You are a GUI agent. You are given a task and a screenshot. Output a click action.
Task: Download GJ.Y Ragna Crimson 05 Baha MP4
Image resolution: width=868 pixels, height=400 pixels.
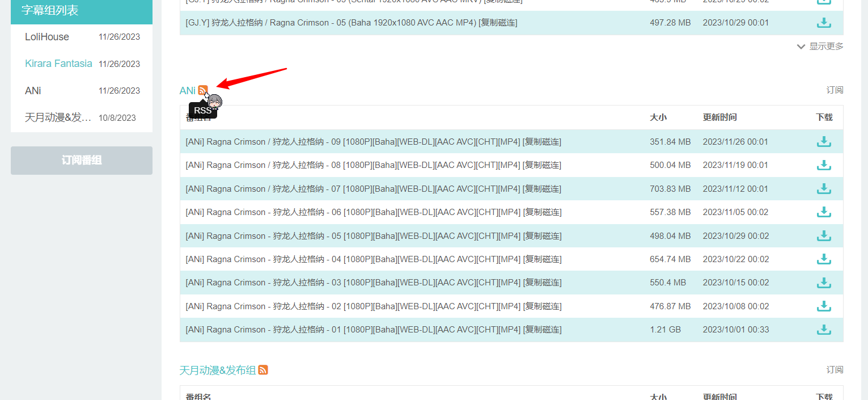click(824, 23)
